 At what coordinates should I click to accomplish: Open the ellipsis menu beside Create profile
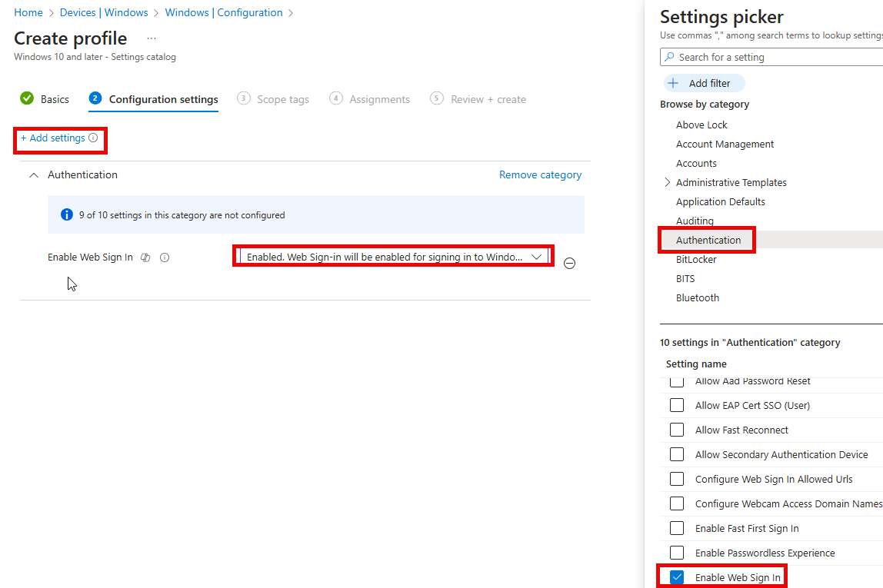point(152,39)
